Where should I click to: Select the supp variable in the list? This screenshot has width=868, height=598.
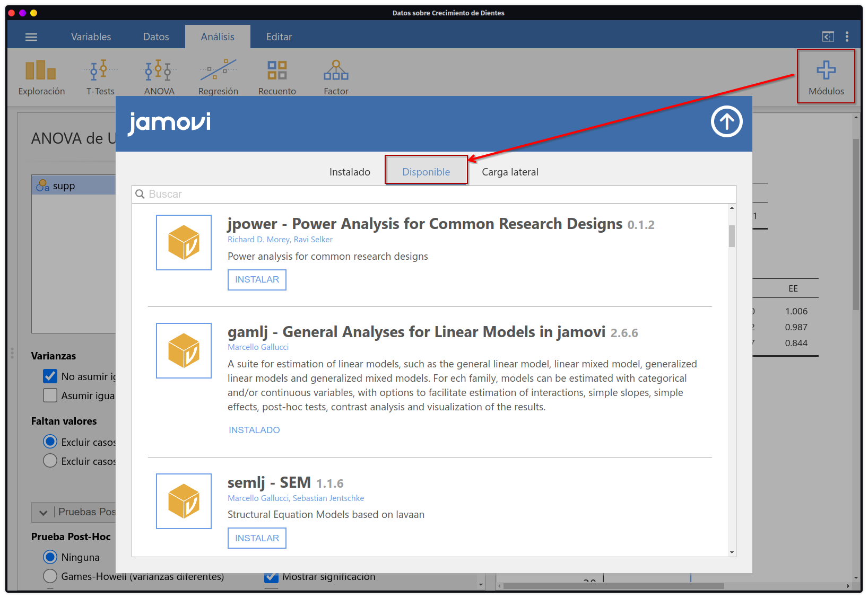[x=73, y=186]
